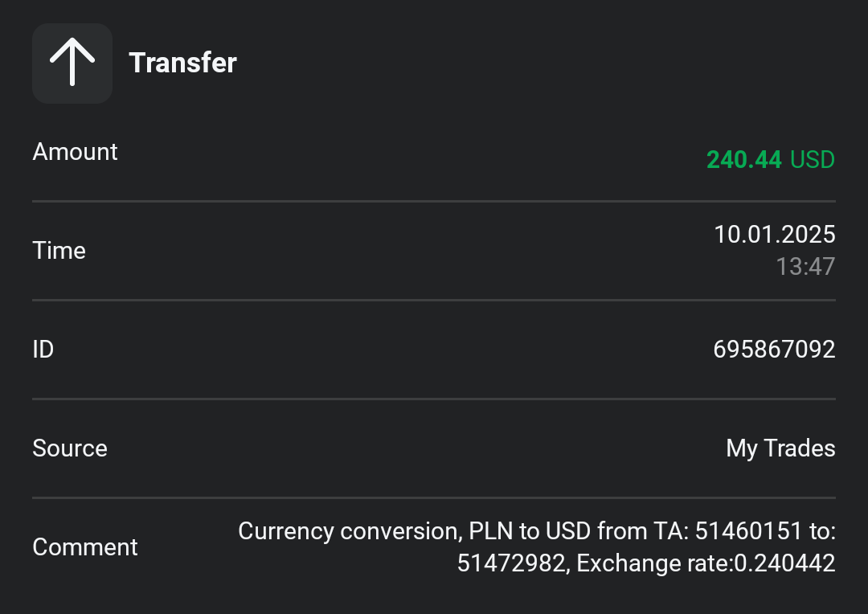Open the My Trades source
868x614 pixels.
pyautogui.click(x=780, y=448)
